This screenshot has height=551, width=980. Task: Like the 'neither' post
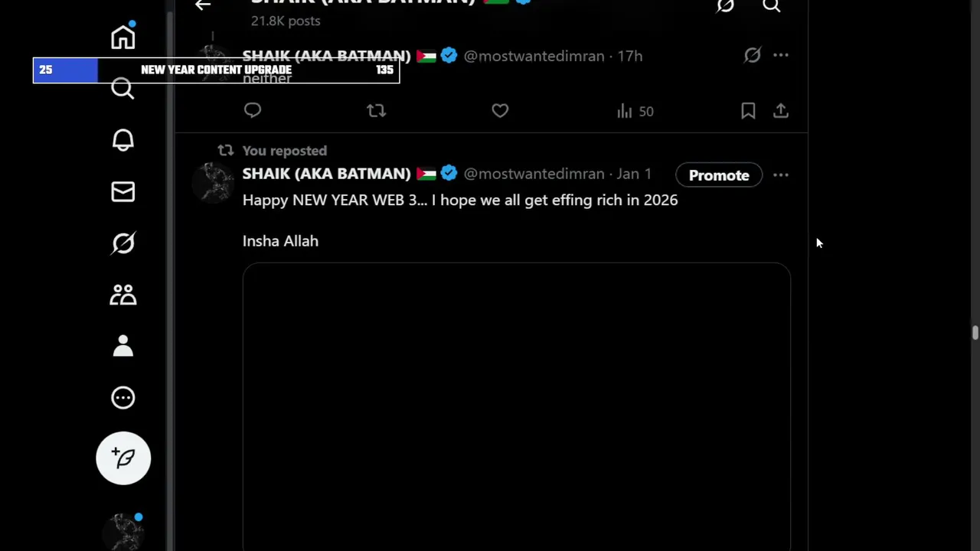[x=500, y=111]
